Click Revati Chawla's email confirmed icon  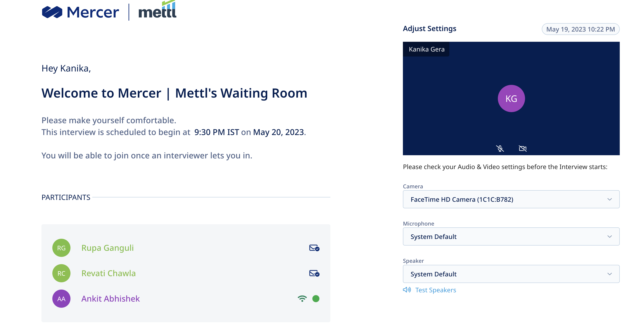(x=314, y=273)
